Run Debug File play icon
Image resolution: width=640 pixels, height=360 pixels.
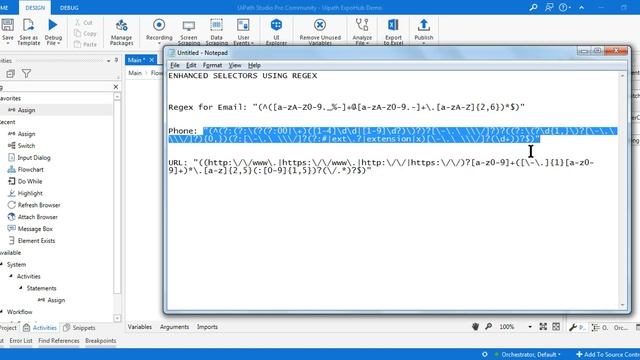(53, 25)
